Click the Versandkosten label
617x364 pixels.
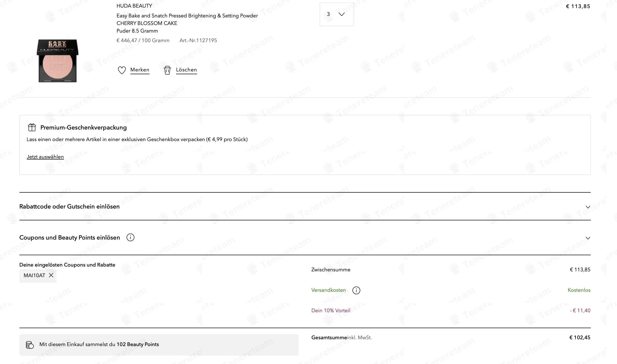pyautogui.click(x=328, y=290)
